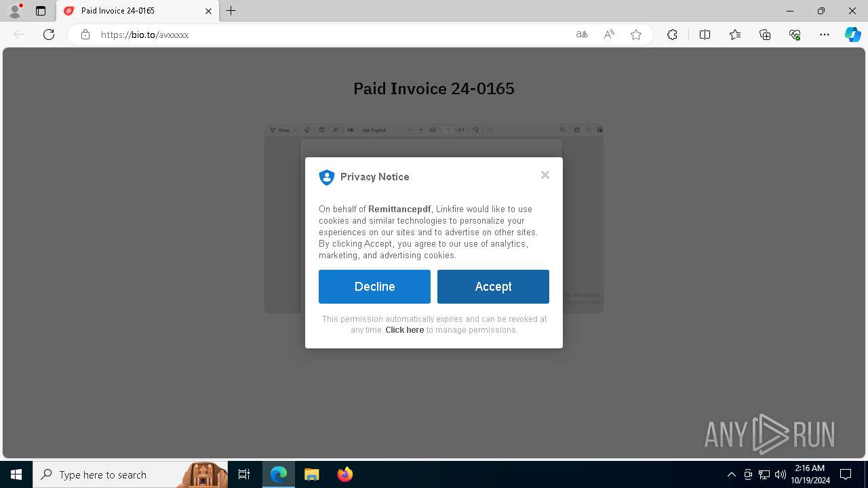Screen dimensions: 868x488
Task: Launch Copilot from the toolbar
Action: tap(852, 35)
